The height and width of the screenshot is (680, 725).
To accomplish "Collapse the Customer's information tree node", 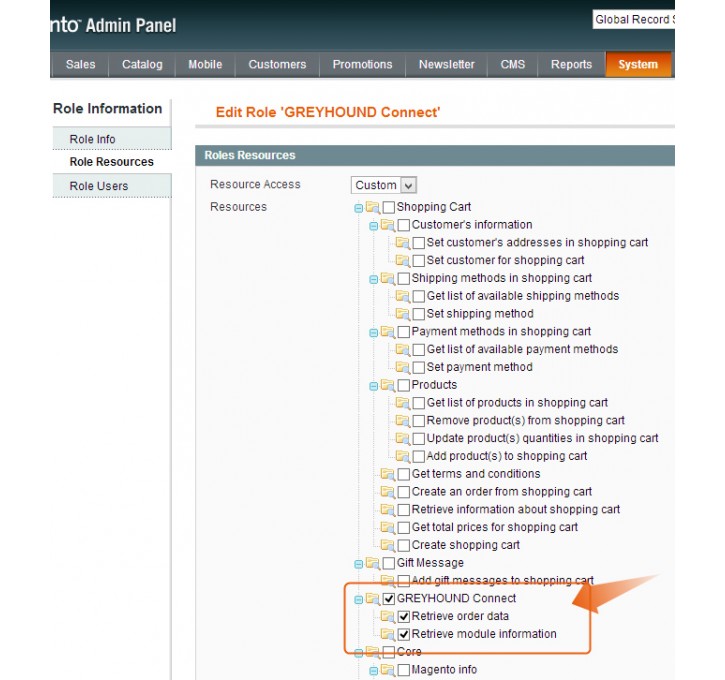I will [374, 227].
